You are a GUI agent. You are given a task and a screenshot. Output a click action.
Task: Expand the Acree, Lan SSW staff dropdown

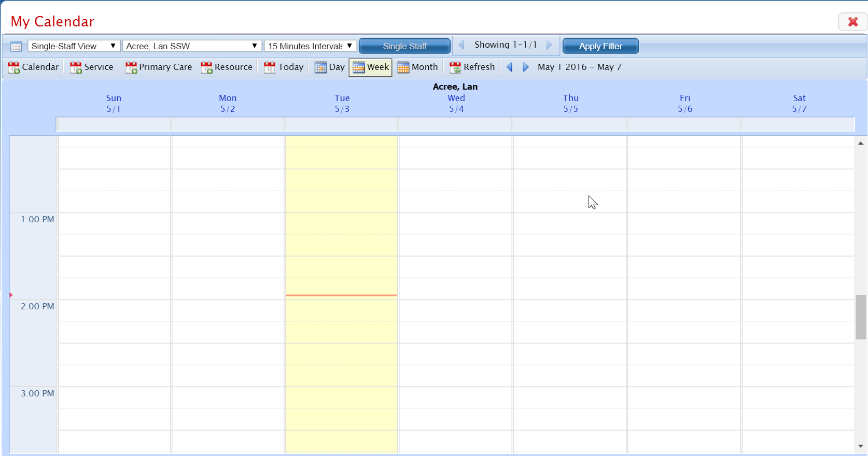(x=192, y=46)
